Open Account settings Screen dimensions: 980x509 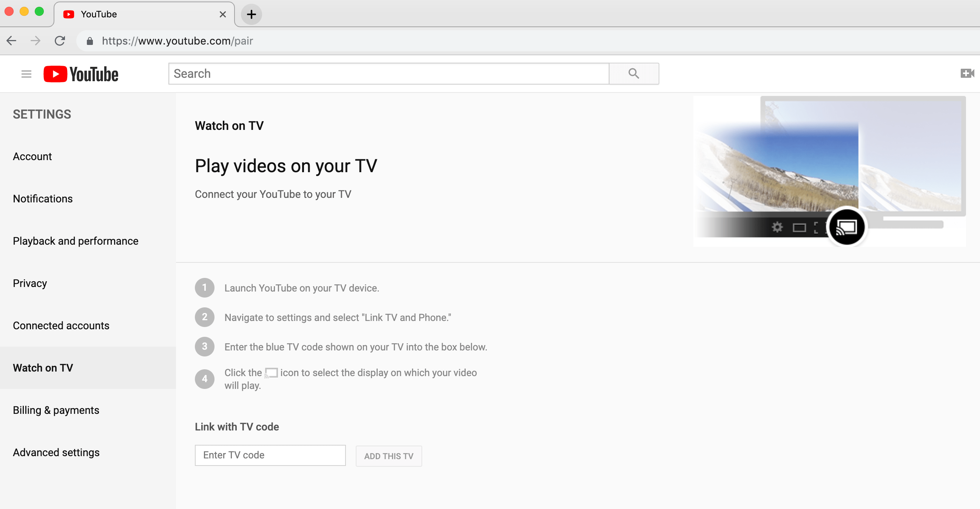(32, 156)
